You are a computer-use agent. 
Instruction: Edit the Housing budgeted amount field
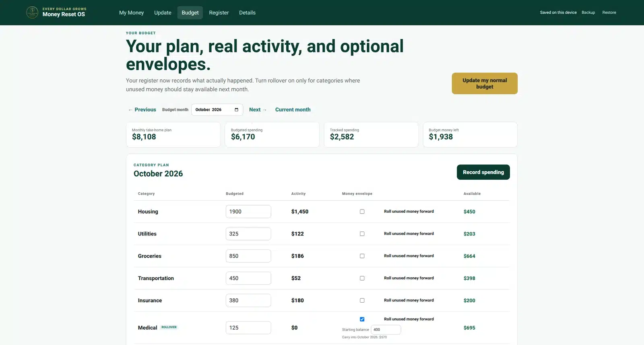click(248, 212)
